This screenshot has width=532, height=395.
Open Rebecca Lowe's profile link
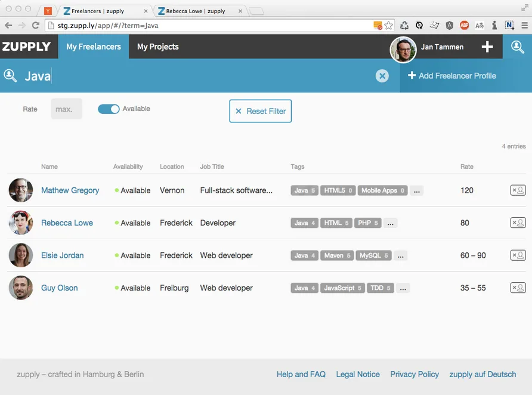[67, 223]
